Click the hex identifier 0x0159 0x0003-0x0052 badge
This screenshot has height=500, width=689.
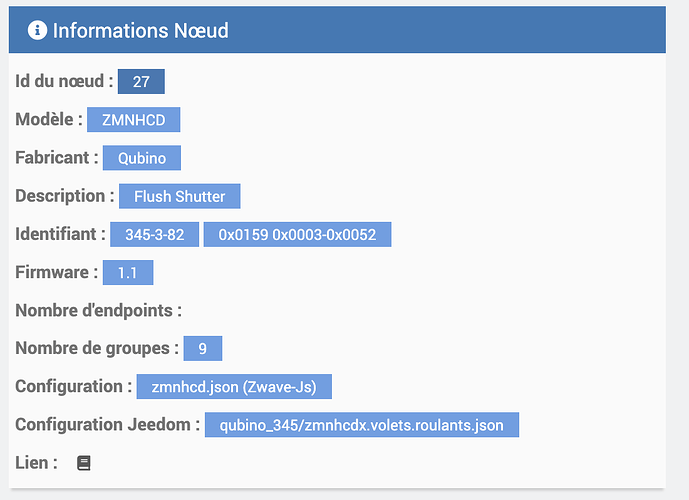click(x=297, y=234)
